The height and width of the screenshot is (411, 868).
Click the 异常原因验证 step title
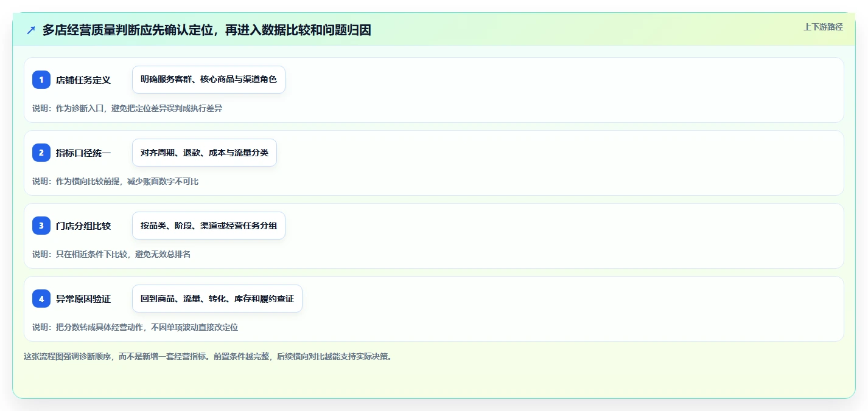(83, 299)
